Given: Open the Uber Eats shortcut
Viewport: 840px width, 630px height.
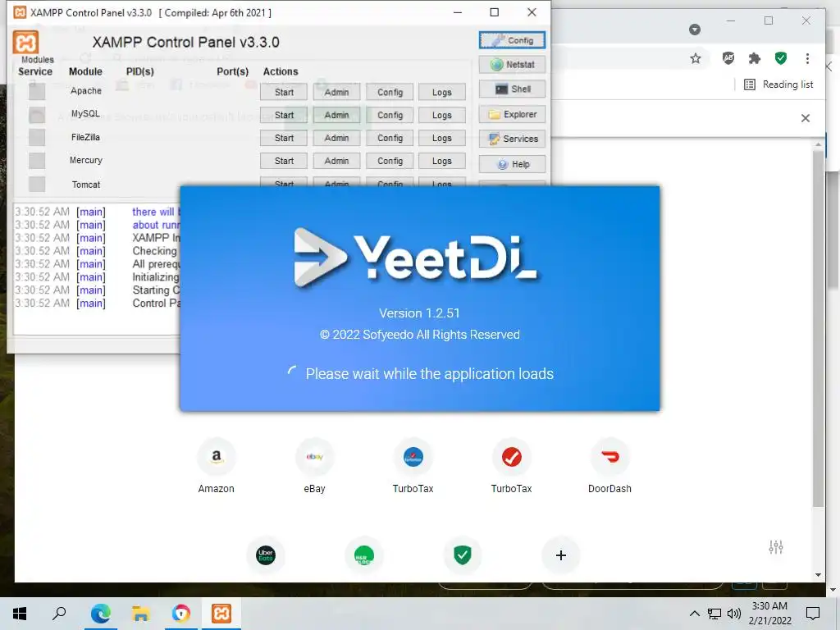Looking at the screenshot, I should click(x=266, y=555).
